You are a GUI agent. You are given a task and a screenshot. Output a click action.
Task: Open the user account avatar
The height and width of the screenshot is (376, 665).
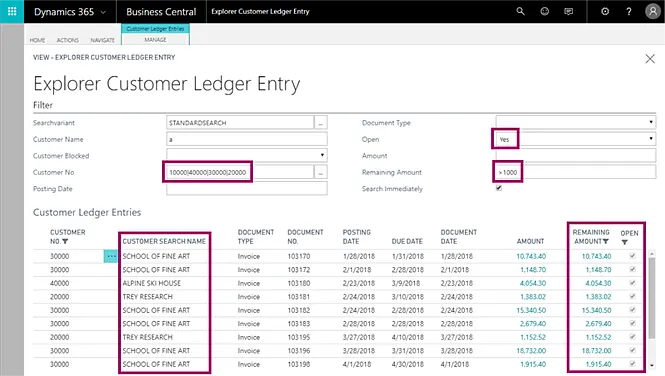click(x=653, y=11)
